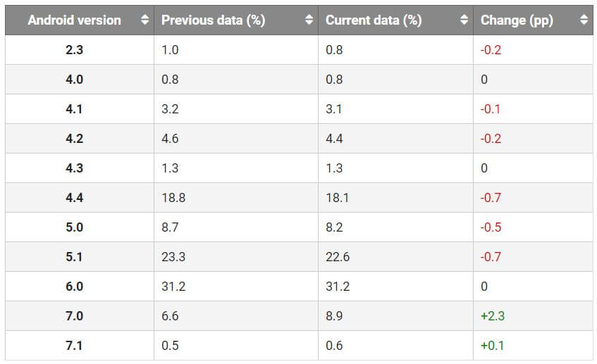Select the Android version 6.0 cell
The width and height of the screenshot is (597, 364).
coord(74,287)
